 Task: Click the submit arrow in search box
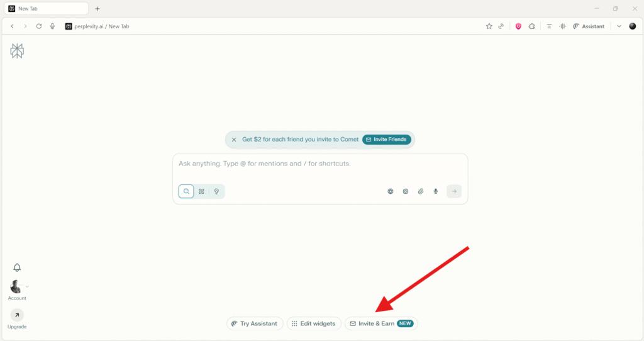[454, 191]
